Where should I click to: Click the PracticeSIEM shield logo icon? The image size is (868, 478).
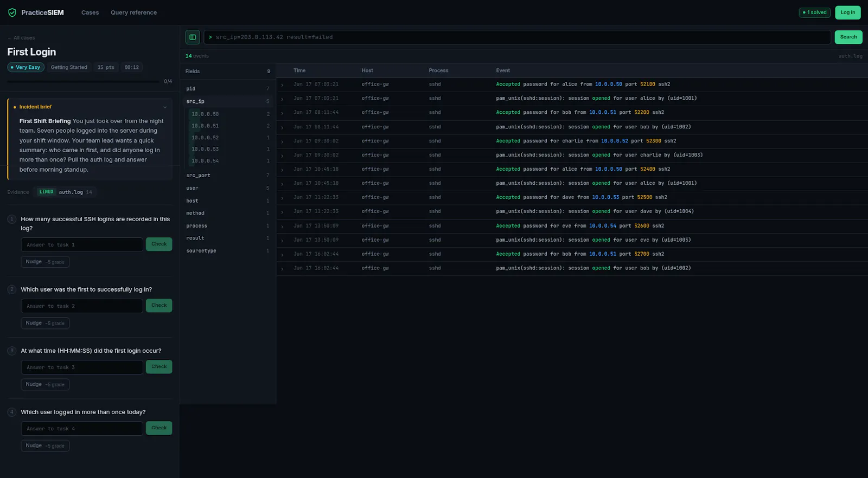12,12
